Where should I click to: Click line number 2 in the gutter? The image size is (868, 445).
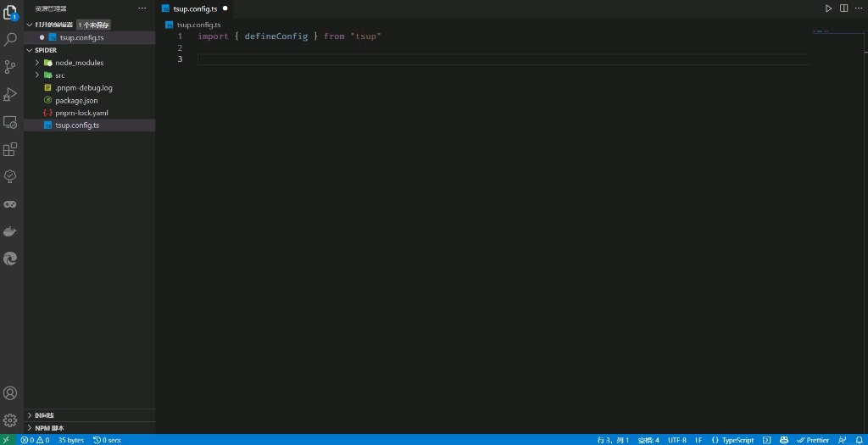[180, 47]
